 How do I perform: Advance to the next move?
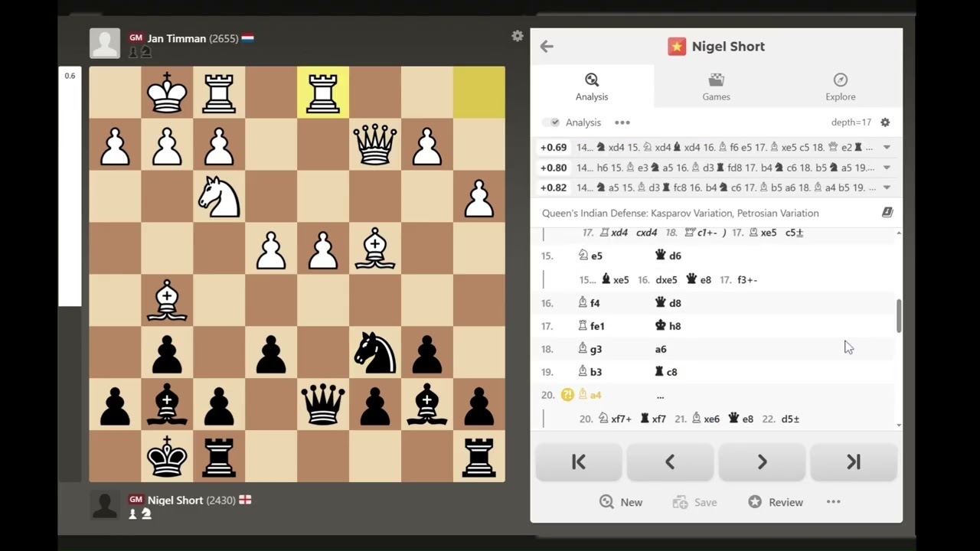(x=762, y=462)
